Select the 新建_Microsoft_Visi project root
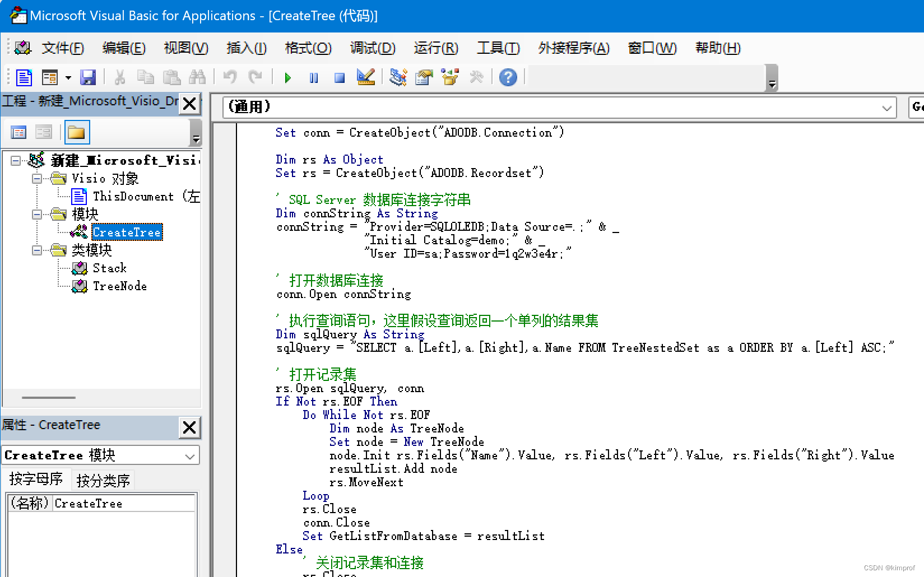924x577 pixels. [125, 161]
